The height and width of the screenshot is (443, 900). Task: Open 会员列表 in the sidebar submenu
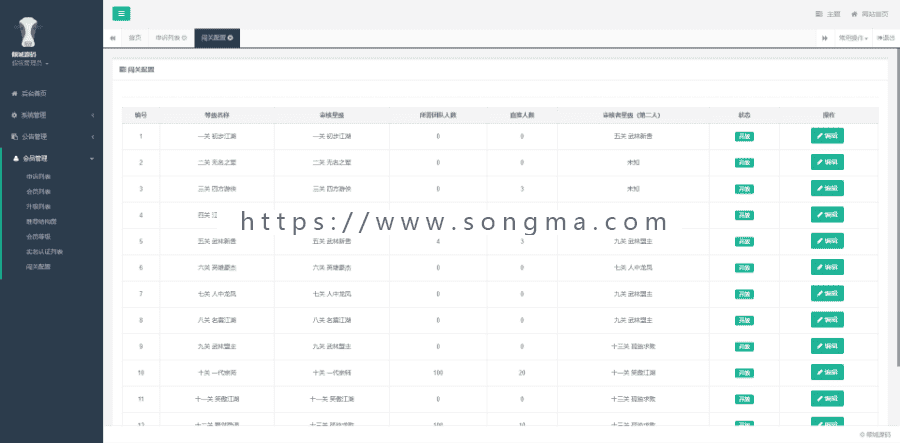tap(38, 192)
